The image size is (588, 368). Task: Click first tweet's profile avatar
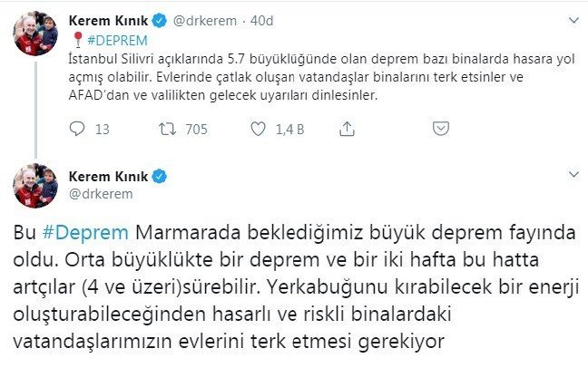pos(35,34)
